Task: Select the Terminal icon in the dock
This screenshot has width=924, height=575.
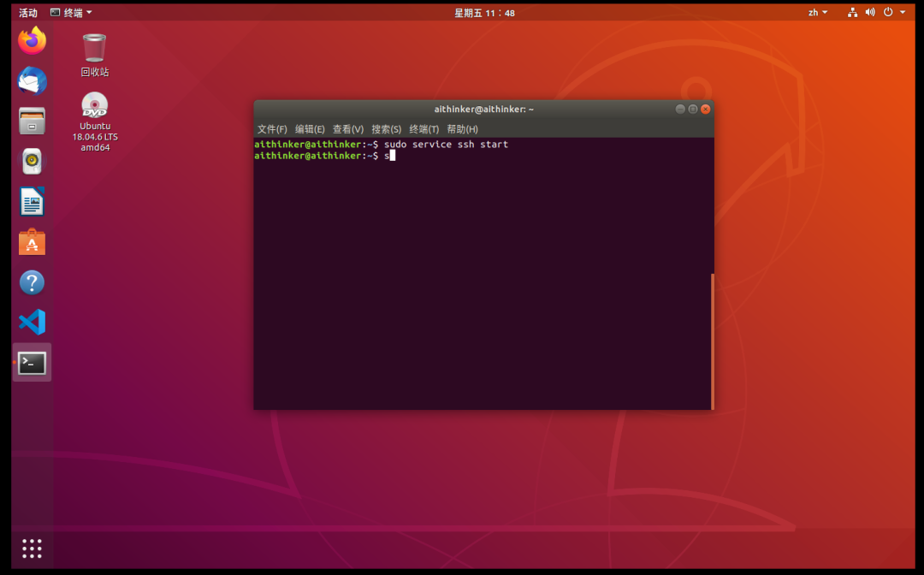Action: click(x=32, y=363)
